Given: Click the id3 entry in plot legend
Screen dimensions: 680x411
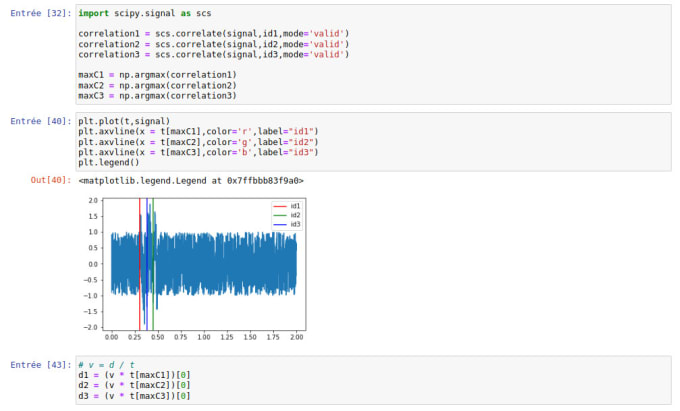Looking at the screenshot, I should (x=287, y=225).
